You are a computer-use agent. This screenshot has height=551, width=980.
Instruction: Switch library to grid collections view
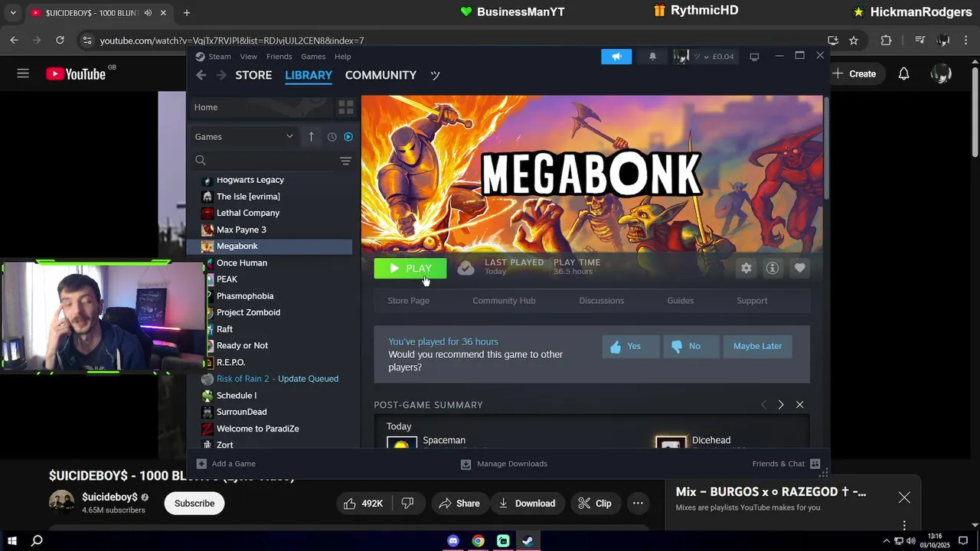(346, 107)
